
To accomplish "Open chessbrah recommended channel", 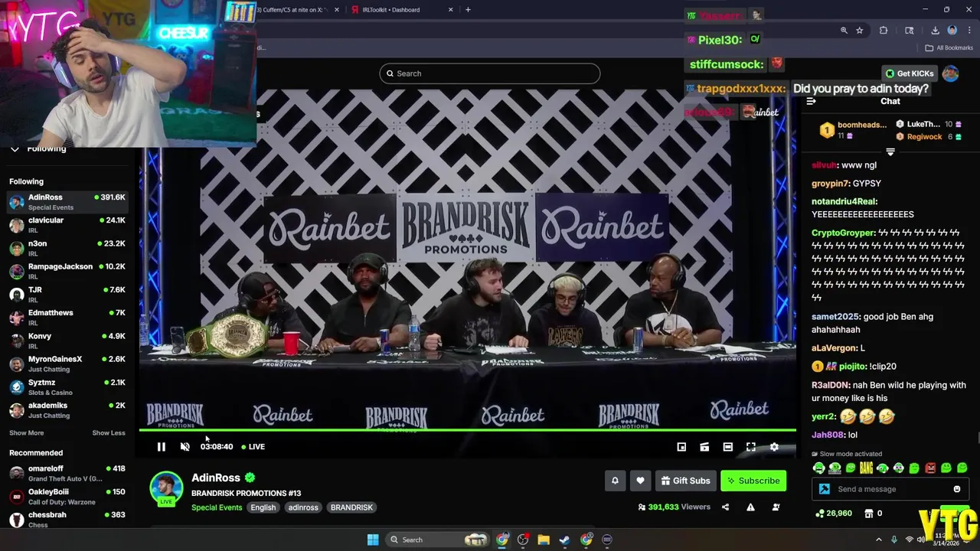I will [x=67, y=520].
